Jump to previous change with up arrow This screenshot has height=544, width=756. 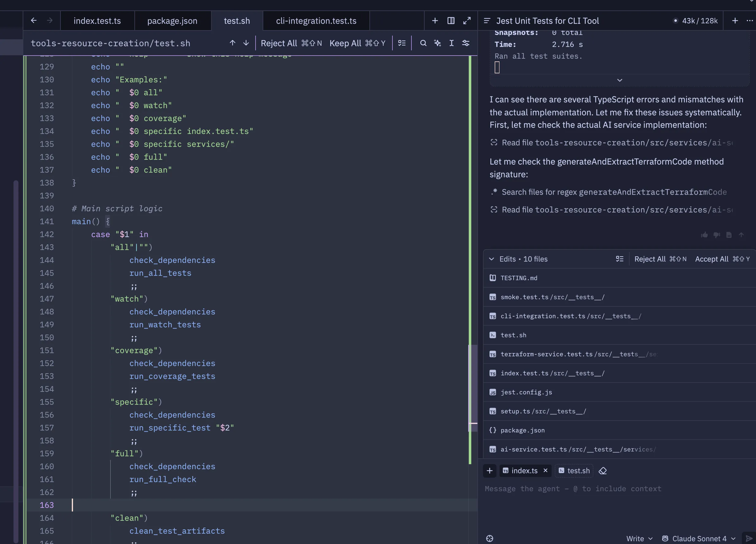[232, 43]
